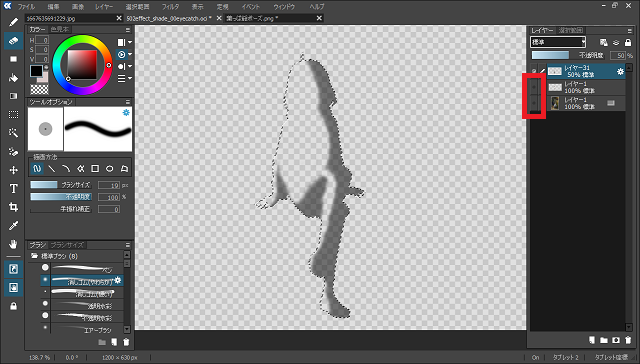Click the transparent color swatch

click(x=40, y=89)
